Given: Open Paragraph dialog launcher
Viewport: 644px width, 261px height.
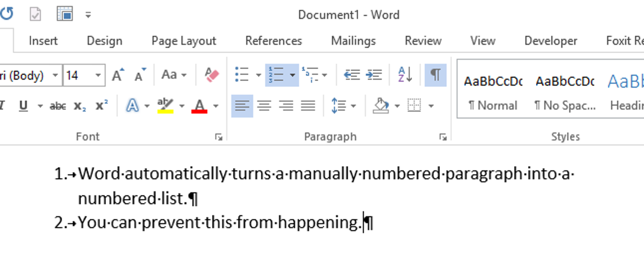Looking at the screenshot, I should coord(443,137).
